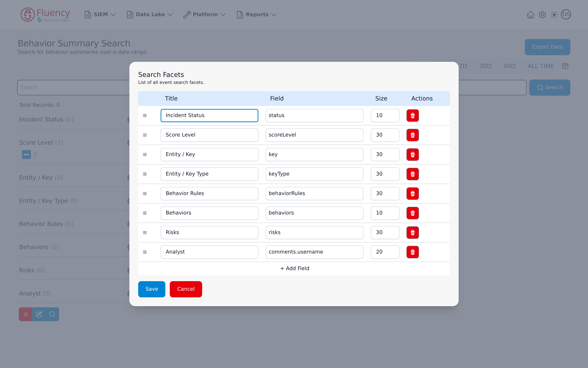
Task: Grab the drag handle for Incident Status
Action: (x=145, y=115)
